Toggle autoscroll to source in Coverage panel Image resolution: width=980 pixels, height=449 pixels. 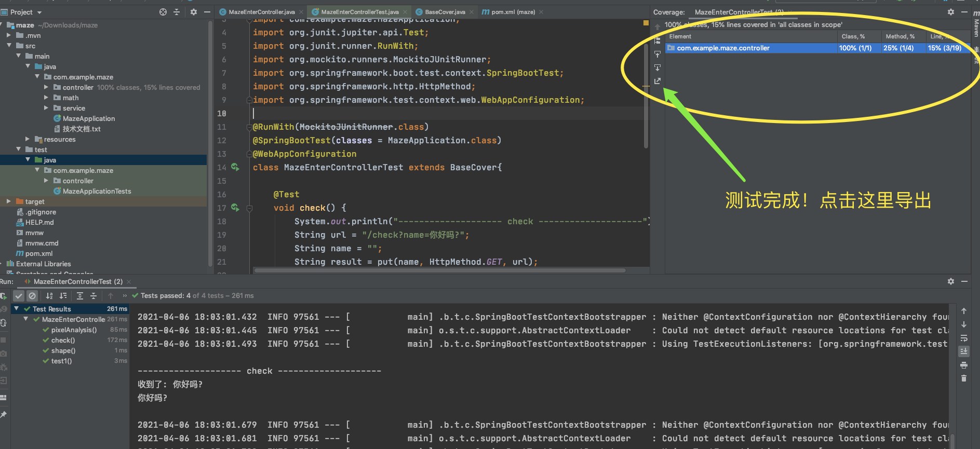(x=657, y=54)
